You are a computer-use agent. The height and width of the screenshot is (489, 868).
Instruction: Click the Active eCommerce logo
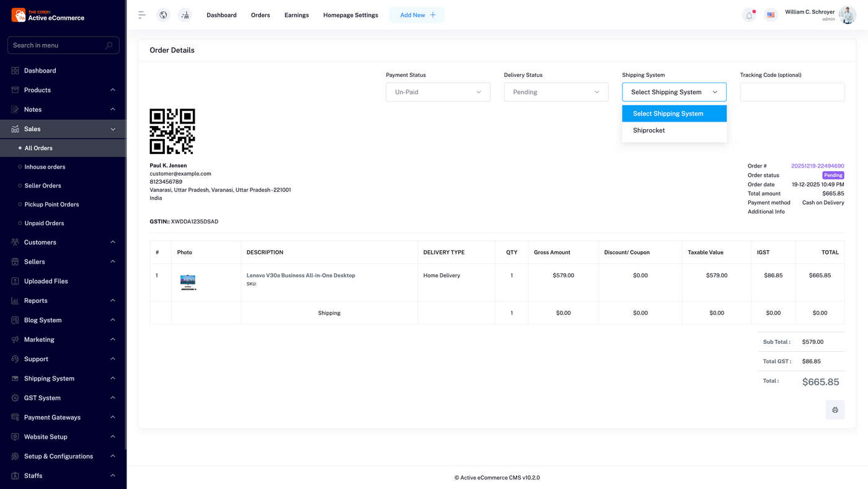pyautogui.click(x=48, y=15)
